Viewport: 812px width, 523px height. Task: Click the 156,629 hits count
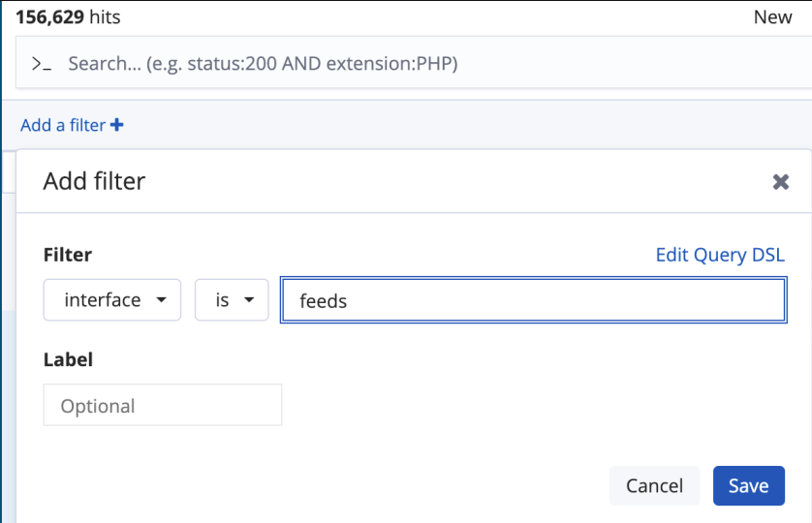tap(47, 17)
